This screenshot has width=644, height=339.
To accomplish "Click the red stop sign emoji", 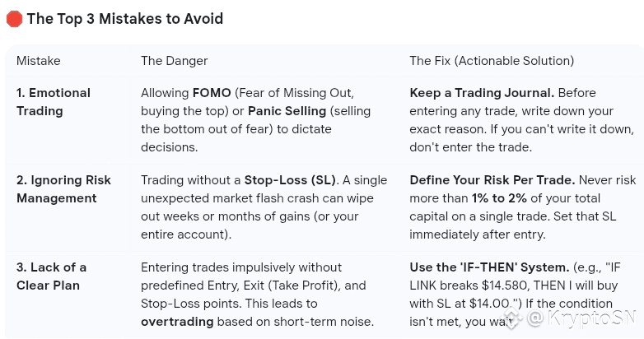I will [x=14, y=19].
